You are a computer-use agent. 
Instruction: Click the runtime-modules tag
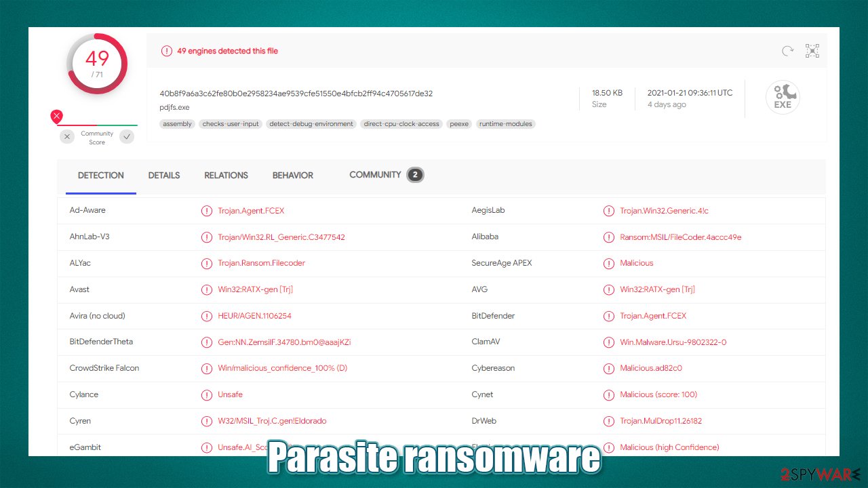505,124
